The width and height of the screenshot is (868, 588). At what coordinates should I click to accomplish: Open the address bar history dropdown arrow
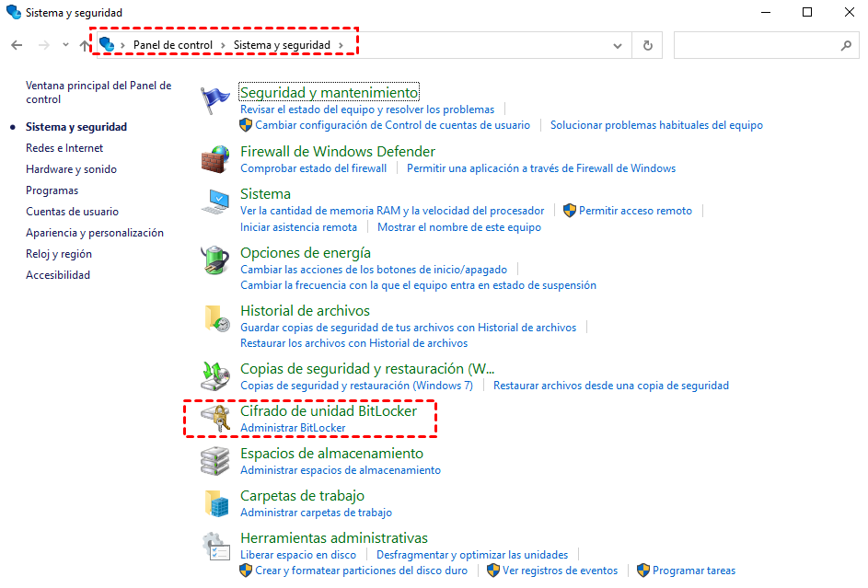coord(618,44)
